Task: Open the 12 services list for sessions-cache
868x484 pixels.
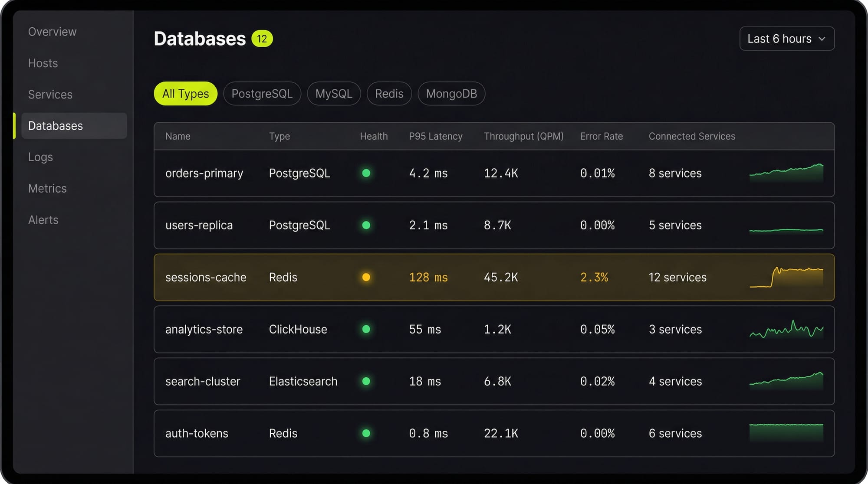Action: 677,277
